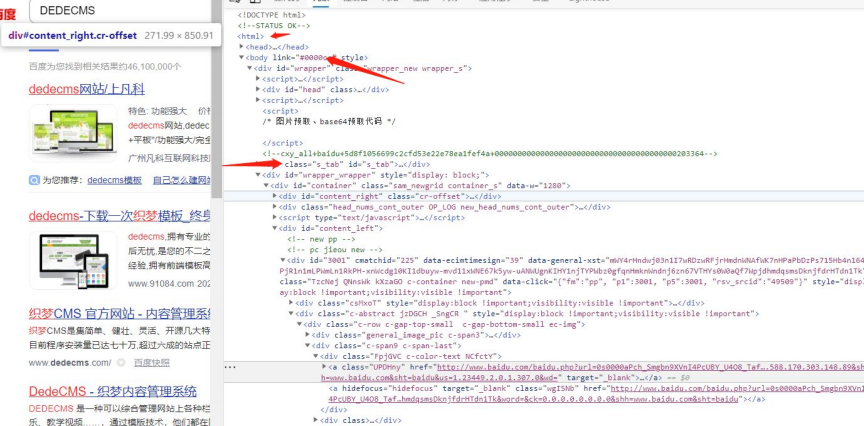Expand the general_image_pic div node
The height and width of the screenshot is (426, 864).
click(308, 335)
